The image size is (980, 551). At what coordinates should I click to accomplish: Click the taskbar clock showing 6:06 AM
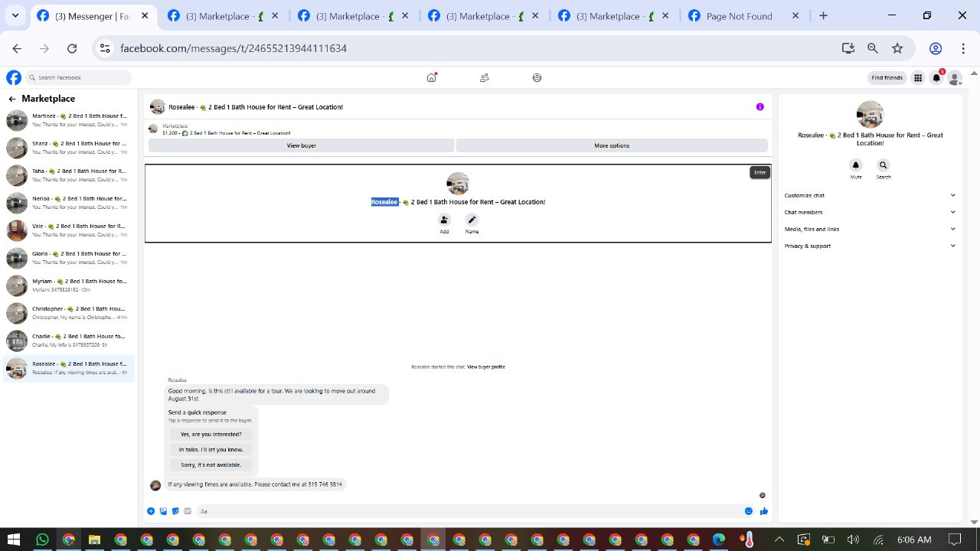(x=914, y=540)
